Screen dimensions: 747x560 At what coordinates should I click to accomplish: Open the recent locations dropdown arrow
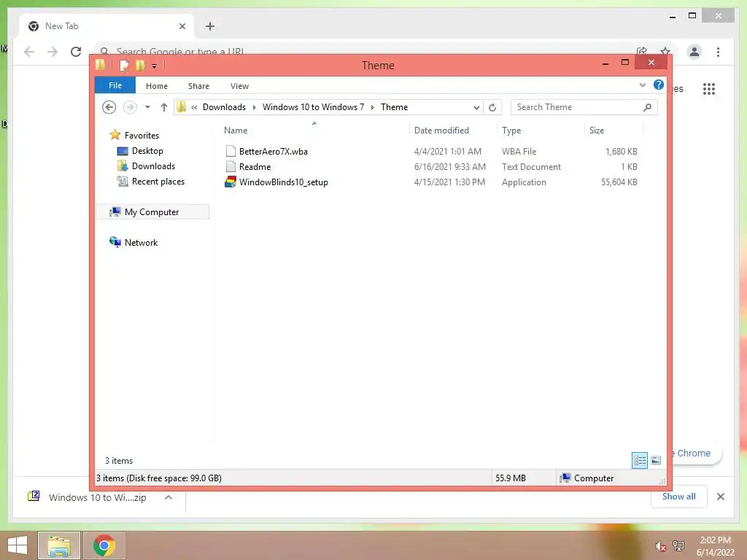click(147, 107)
